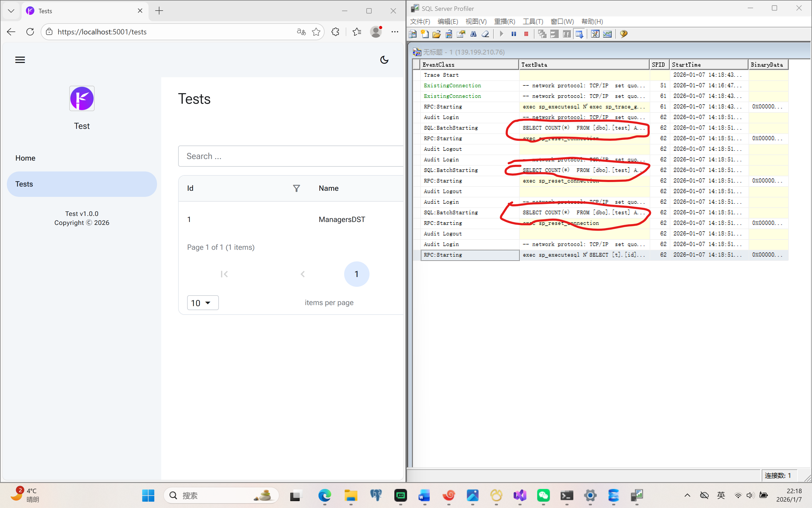Open the hamburger menu in Tests app

20,60
